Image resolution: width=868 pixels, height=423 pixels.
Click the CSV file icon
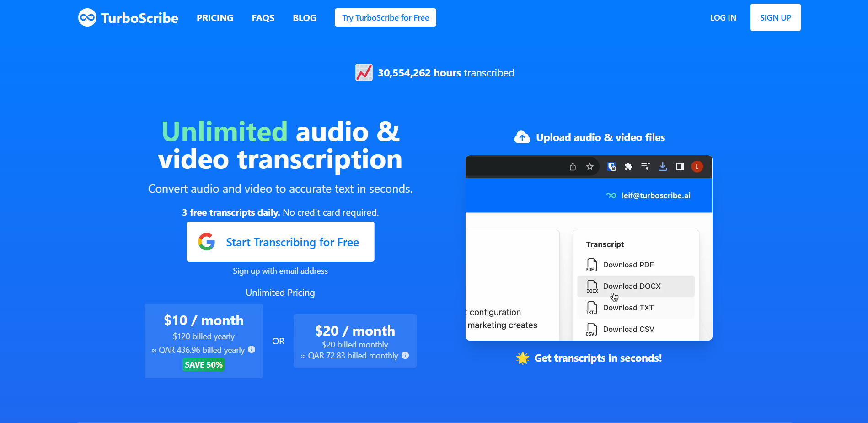point(591,330)
